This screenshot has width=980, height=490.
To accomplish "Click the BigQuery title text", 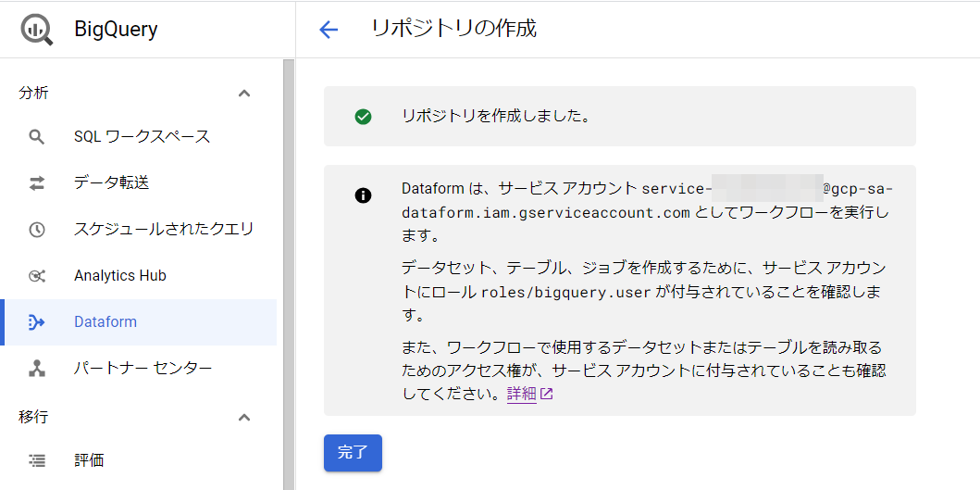I will [x=116, y=30].
